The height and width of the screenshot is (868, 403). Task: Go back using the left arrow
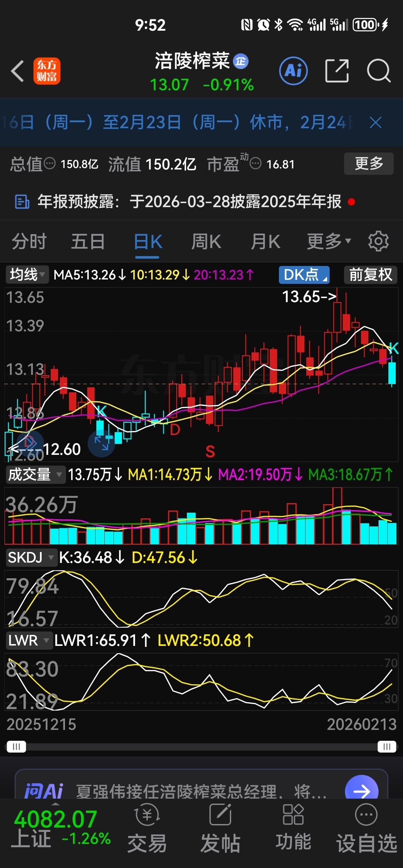tap(18, 71)
